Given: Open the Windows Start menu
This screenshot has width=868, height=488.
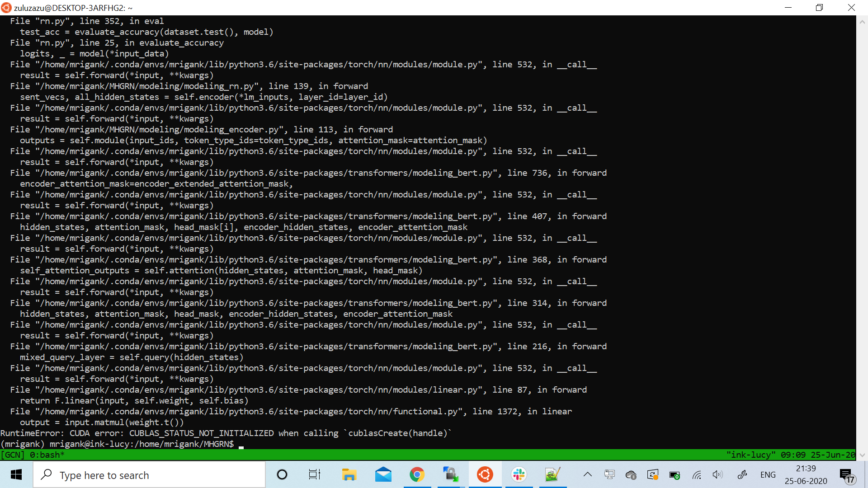Looking at the screenshot, I should [x=16, y=475].
